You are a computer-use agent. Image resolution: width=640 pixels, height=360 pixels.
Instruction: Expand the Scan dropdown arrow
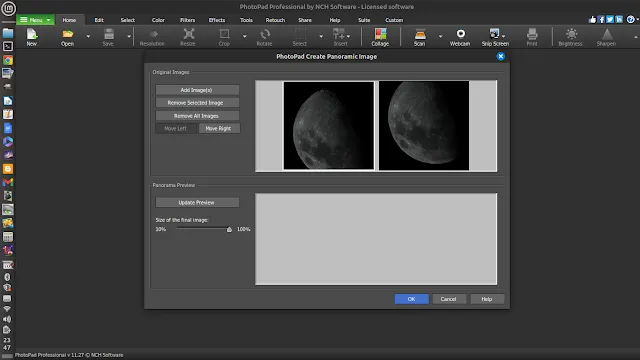click(x=440, y=37)
